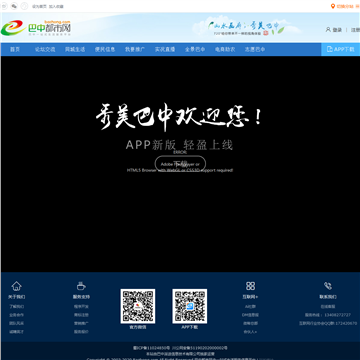360x360 pixels.
Task: Open the 首页 navigation tab
Action: pos(15,49)
